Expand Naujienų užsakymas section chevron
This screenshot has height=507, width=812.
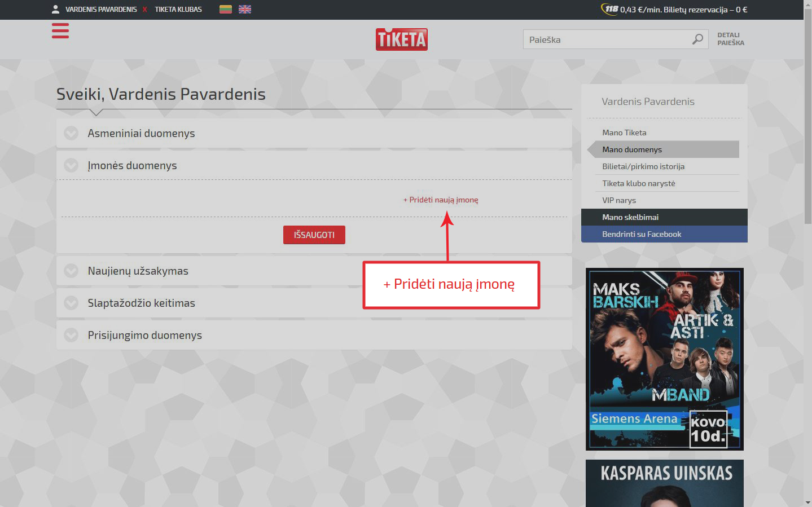pyautogui.click(x=71, y=271)
